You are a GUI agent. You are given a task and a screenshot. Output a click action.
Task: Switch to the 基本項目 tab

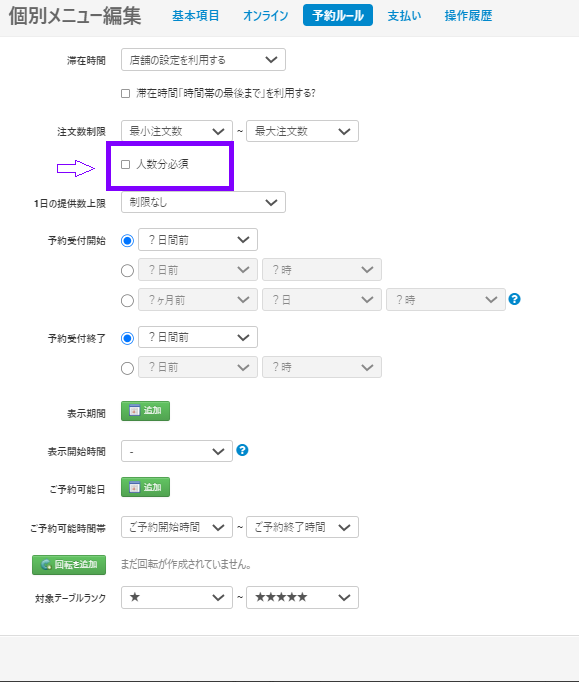pyautogui.click(x=195, y=16)
